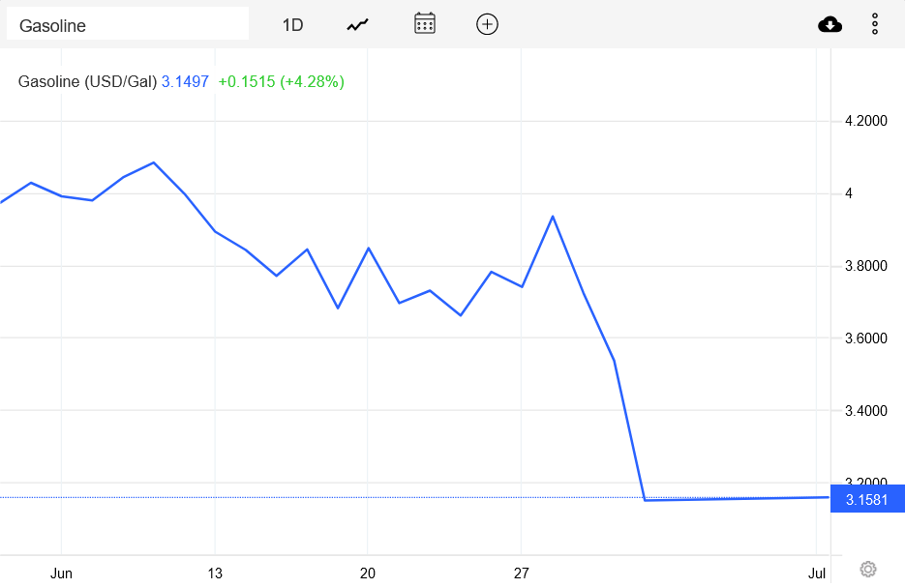Click the Jun date axis label
The width and height of the screenshot is (905, 588).
[x=61, y=573]
